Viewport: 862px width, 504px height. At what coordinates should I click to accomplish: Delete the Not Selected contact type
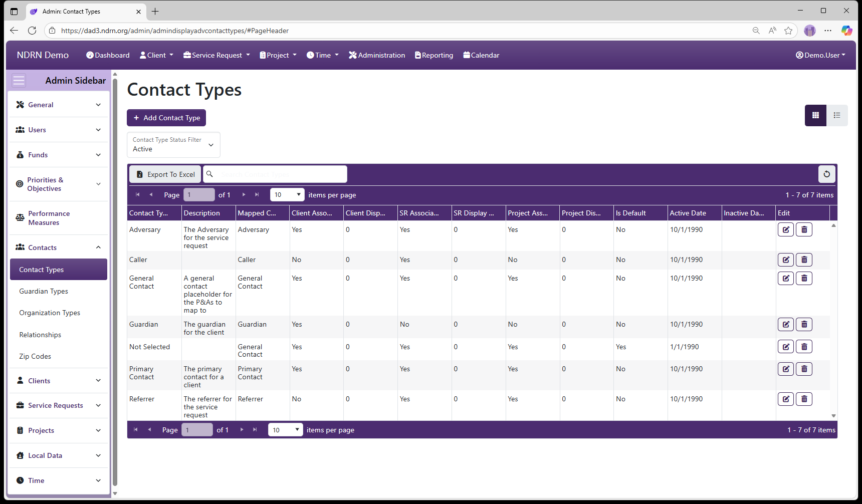804,347
